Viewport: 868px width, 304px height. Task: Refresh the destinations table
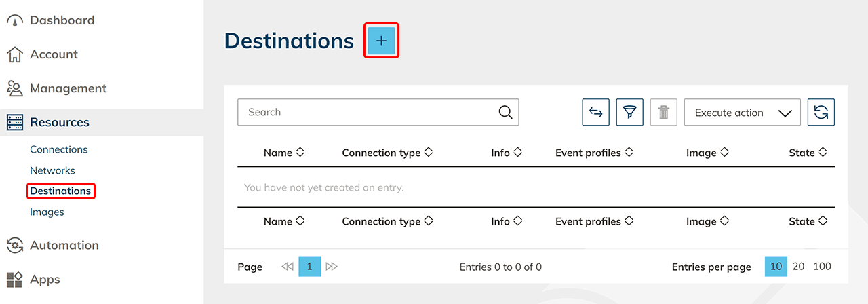click(821, 113)
